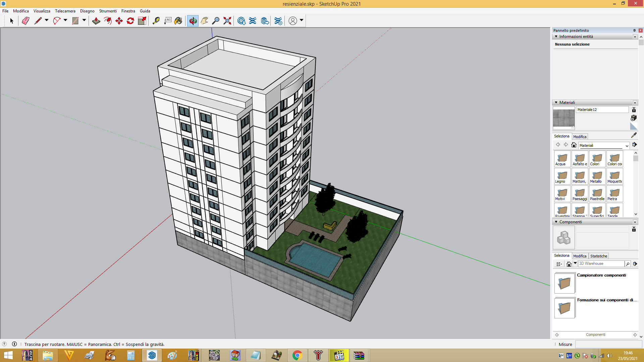Open Google Chrome from the taskbar
Image resolution: width=644 pixels, height=362 pixels.
(x=297, y=355)
